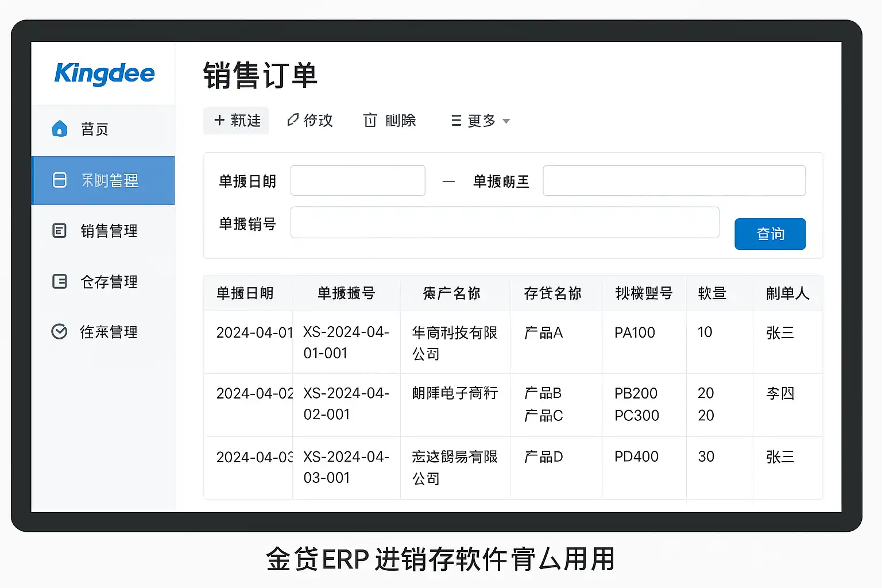Click 张三 in the PD400 row

pos(780,457)
